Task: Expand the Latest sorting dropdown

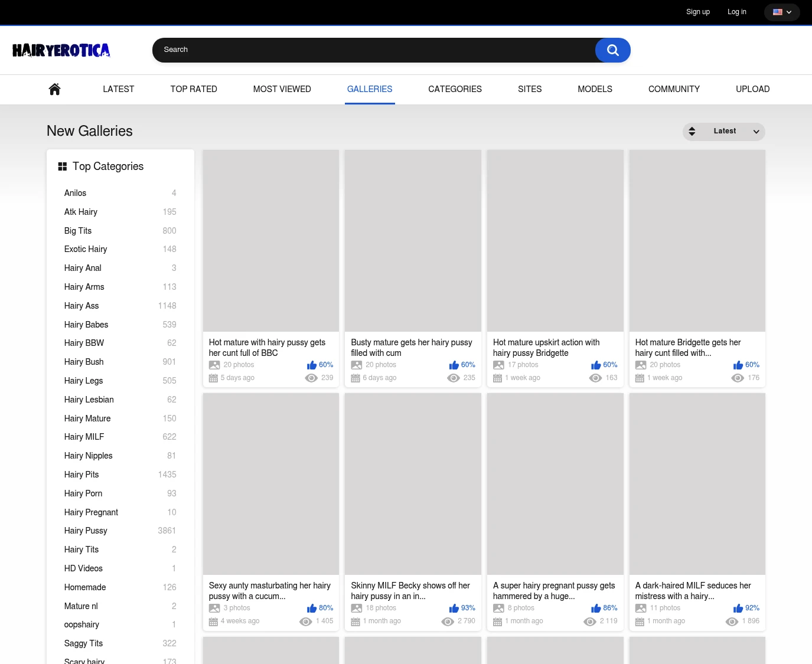Action: 724,132
